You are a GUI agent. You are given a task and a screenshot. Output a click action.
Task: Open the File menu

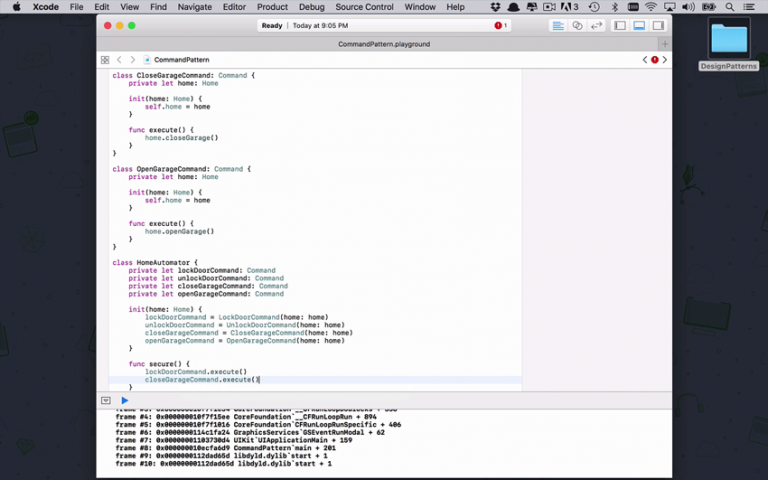[x=76, y=7]
